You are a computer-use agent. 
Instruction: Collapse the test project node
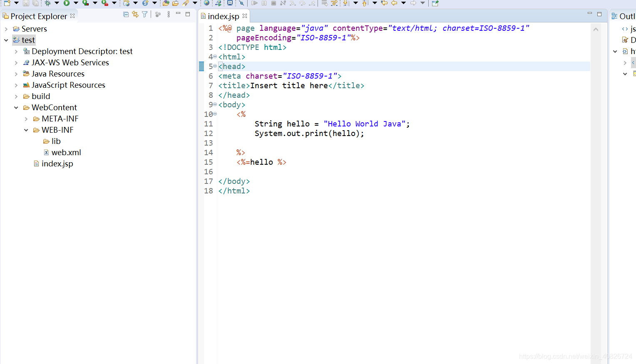click(6, 40)
